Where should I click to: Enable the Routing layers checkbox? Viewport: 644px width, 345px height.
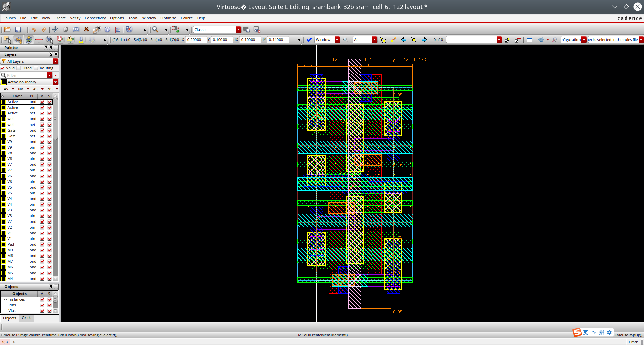36,68
